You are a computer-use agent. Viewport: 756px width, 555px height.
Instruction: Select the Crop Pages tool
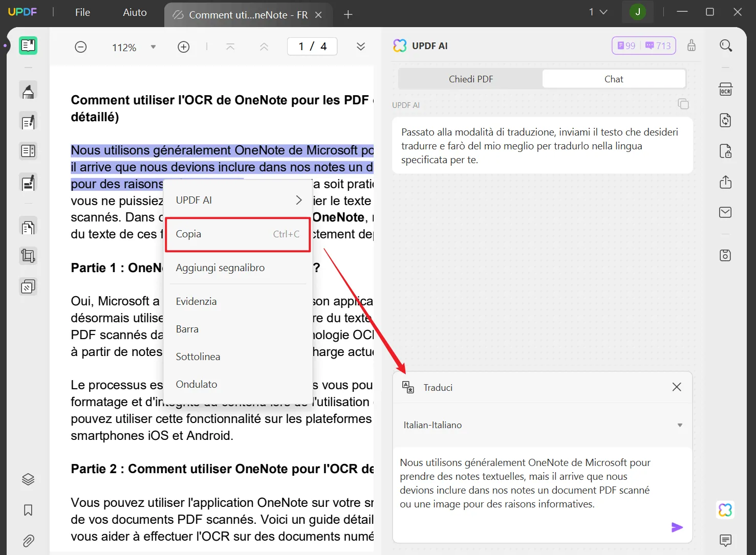pos(28,256)
